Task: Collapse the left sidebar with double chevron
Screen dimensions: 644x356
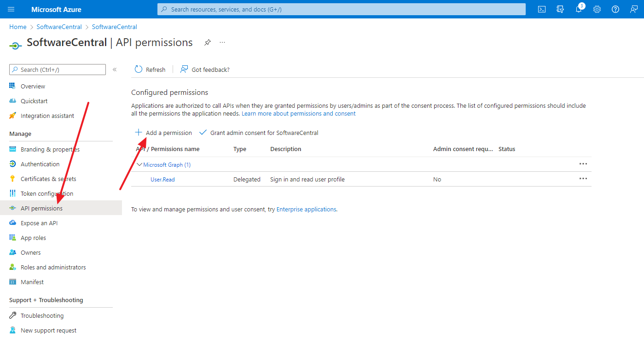Action: (x=115, y=70)
